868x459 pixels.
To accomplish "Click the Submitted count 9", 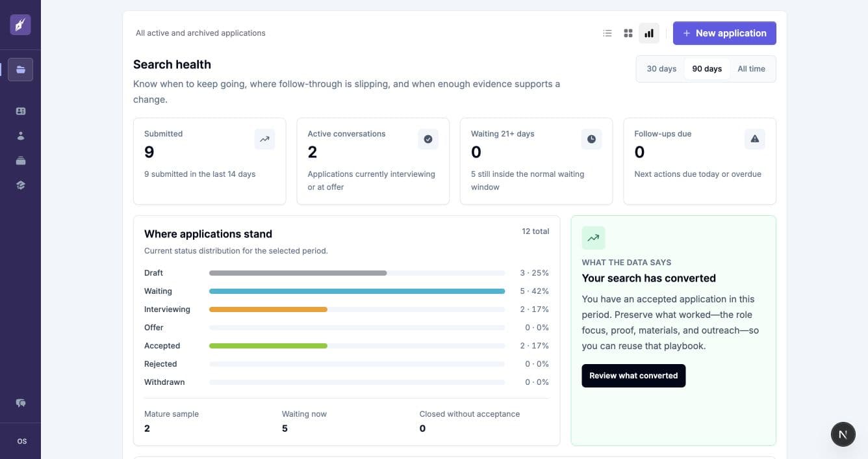I will [x=149, y=152].
